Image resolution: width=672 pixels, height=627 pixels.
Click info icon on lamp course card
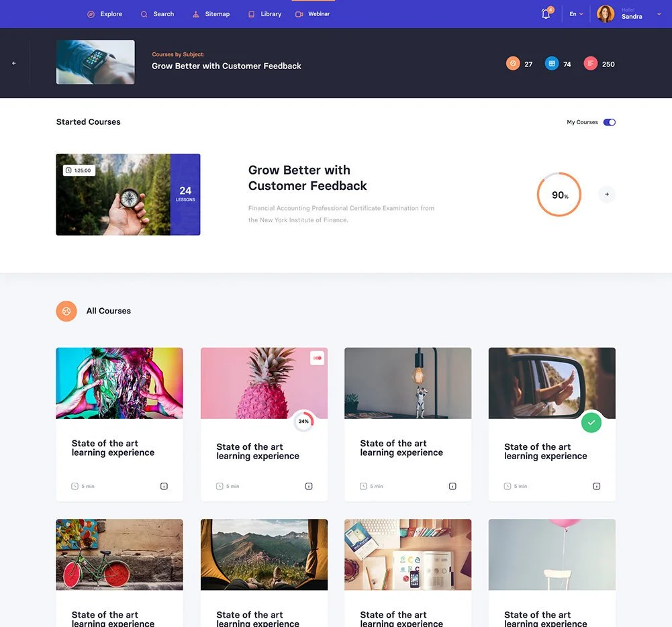tap(452, 486)
